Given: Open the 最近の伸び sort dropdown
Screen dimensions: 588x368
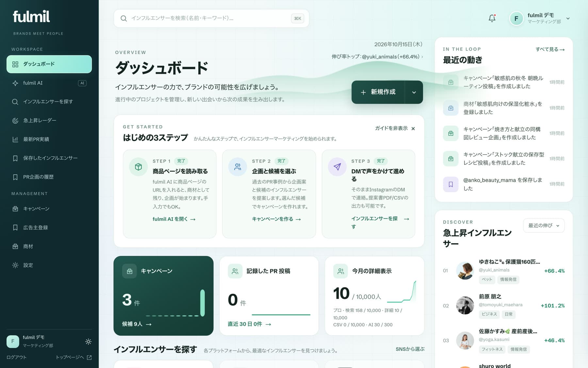Looking at the screenshot, I should point(544,225).
